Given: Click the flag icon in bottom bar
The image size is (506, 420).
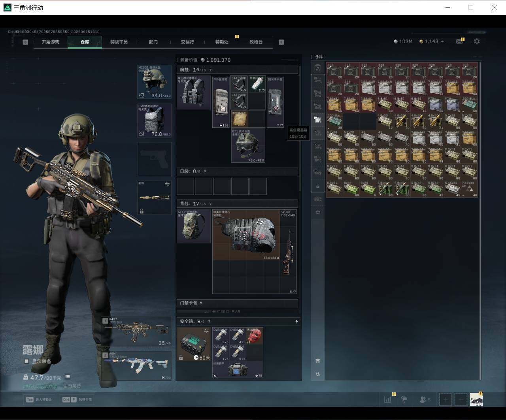Looking at the screenshot, I should tap(404, 399).
